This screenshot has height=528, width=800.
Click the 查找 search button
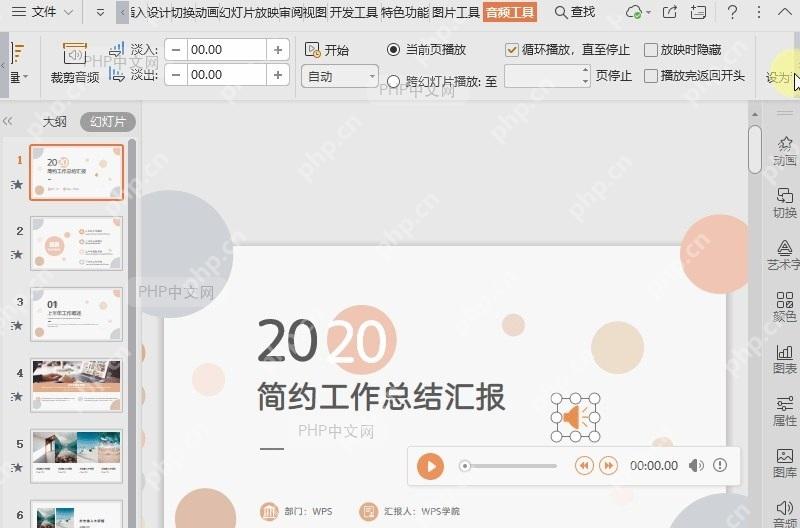coord(575,12)
